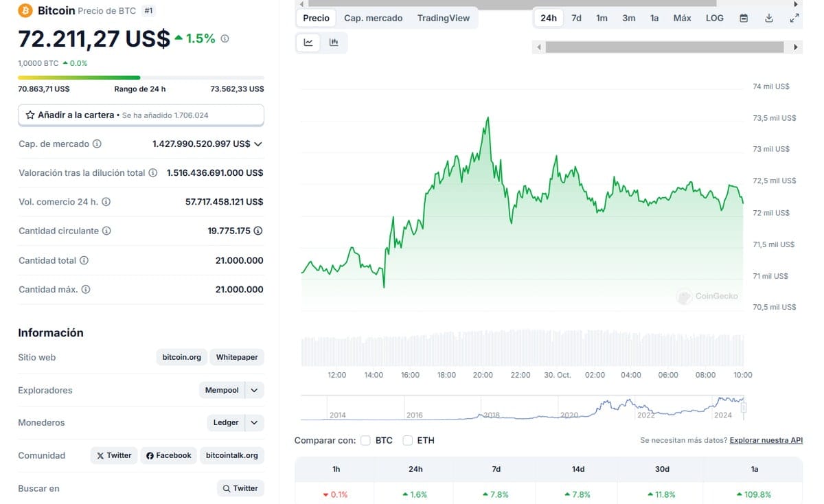Select the line chart view icon
The image size is (824, 504).
pyautogui.click(x=308, y=43)
